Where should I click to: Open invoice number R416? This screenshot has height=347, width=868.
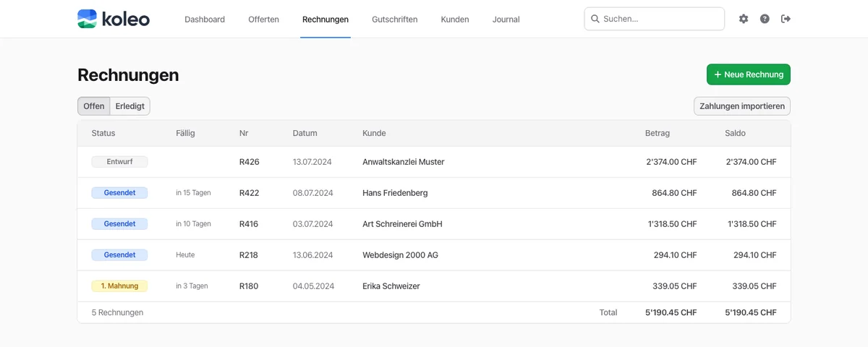tap(250, 224)
